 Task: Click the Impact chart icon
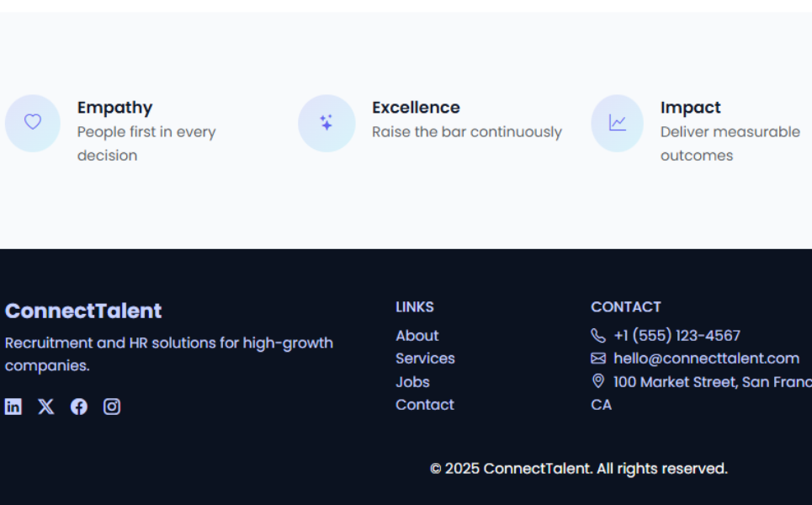point(618,123)
